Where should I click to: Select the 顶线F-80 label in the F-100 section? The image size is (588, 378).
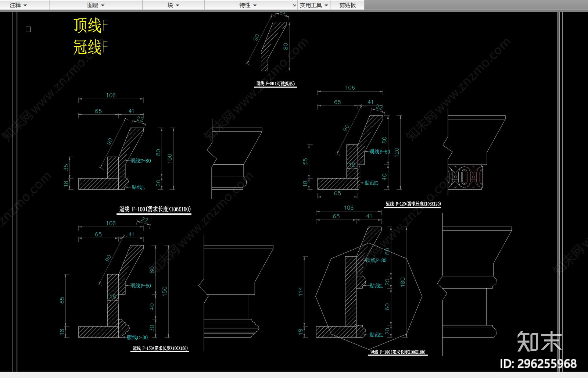[x=140, y=161]
